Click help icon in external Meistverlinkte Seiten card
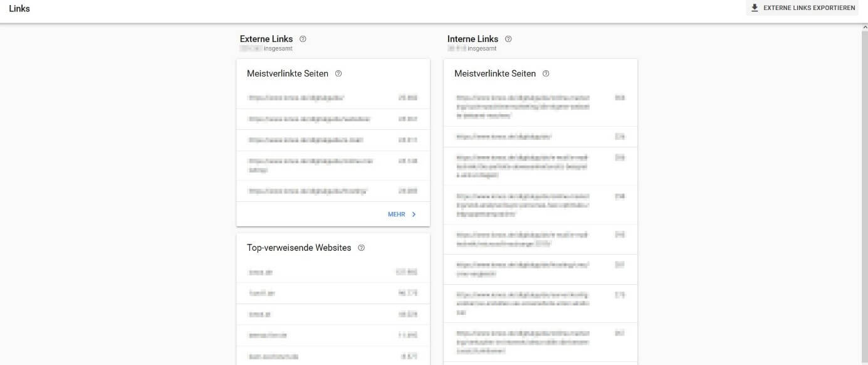Screen dimensions: 868x365 (338, 73)
